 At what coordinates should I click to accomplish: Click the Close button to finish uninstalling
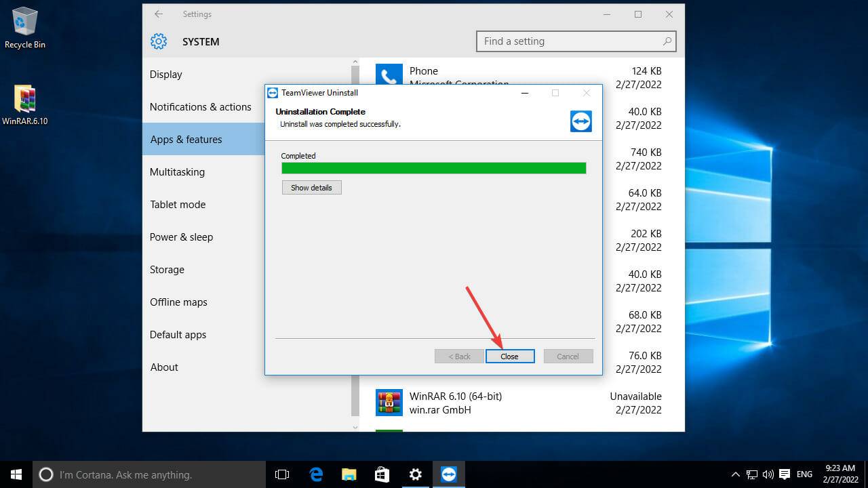[x=510, y=356]
